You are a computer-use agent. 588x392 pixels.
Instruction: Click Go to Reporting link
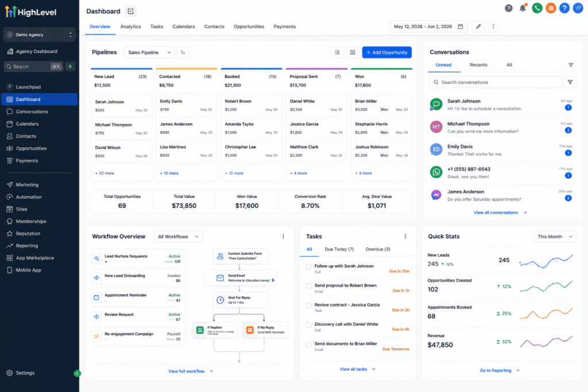point(500,370)
